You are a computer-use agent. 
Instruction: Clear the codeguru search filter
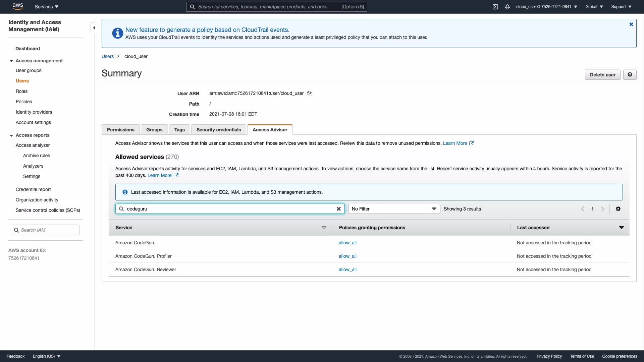click(x=339, y=209)
